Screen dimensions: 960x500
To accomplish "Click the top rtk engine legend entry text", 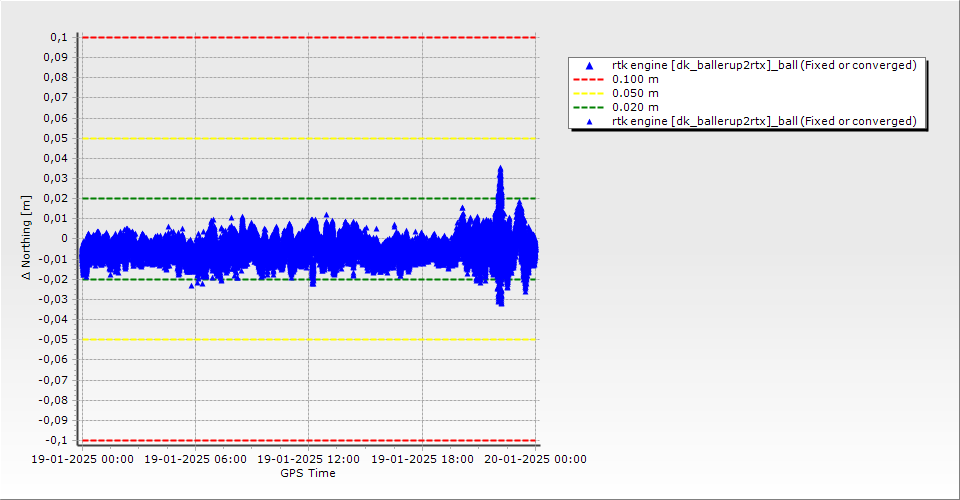I will (x=764, y=65).
